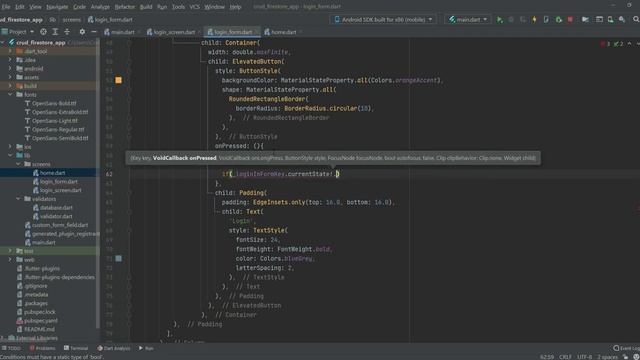640x360 pixels.
Task: Open the VCS menu
Action: (x=195, y=7)
